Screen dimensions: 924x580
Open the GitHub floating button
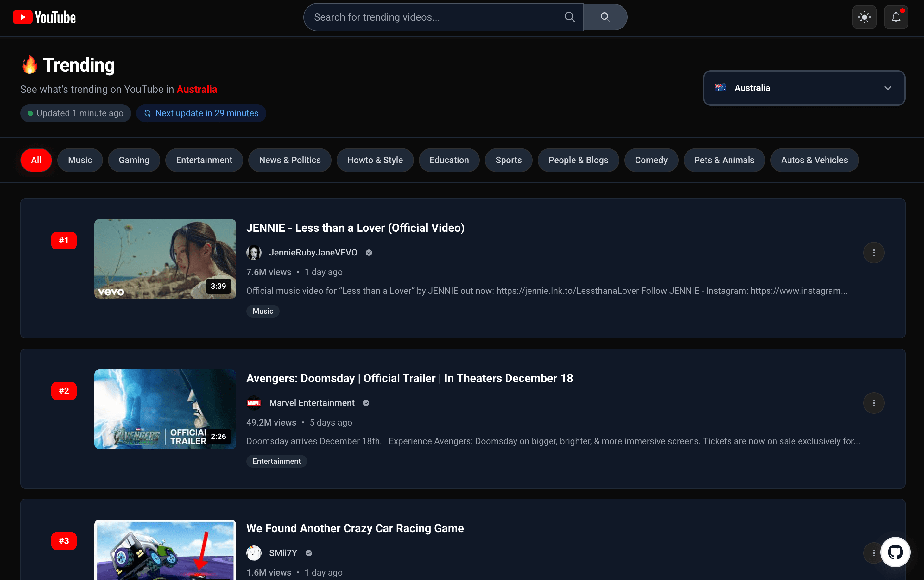tap(896, 552)
